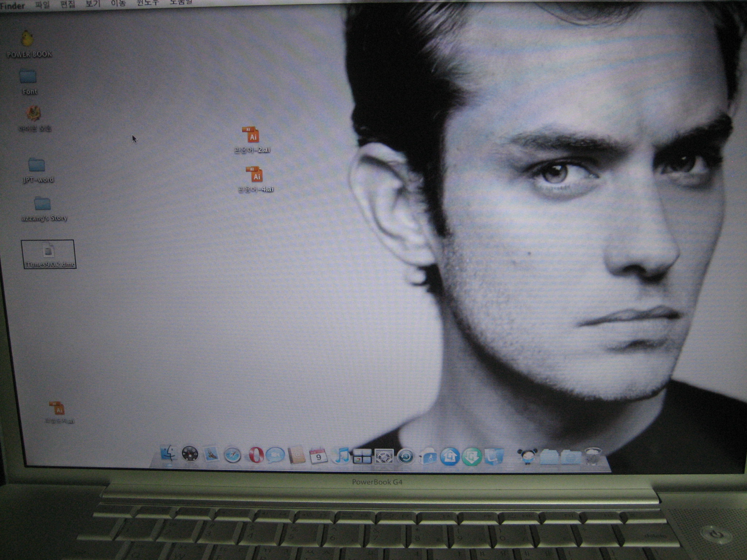Open the Mail stamp icon in Dock

pos(211,455)
